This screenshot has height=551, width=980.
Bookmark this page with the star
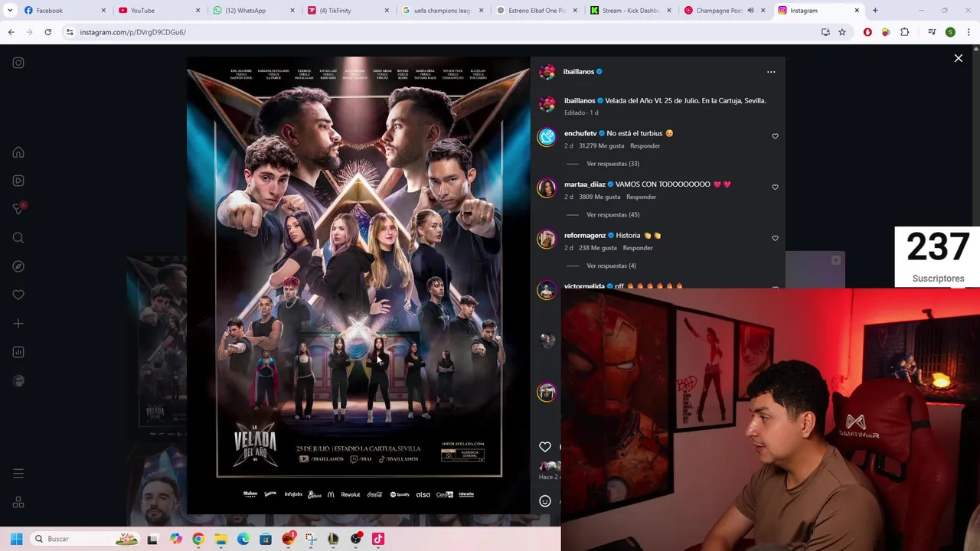click(842, 32)
